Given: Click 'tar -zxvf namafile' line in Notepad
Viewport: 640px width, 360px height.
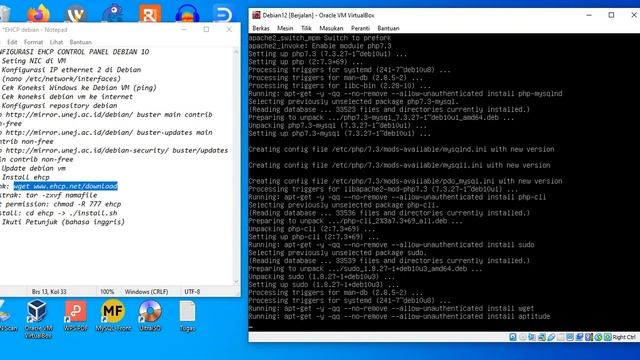Looking at the screenshot, I should [x=49, y=195].
